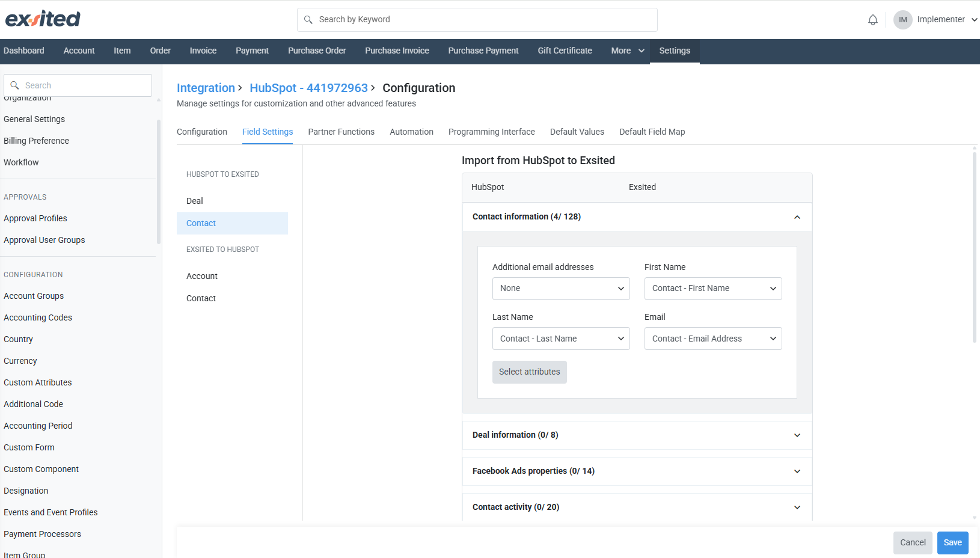Follow the Integration breadcrumb link
The width and height of the screenshot is (980, 558).
click(206, 88)
